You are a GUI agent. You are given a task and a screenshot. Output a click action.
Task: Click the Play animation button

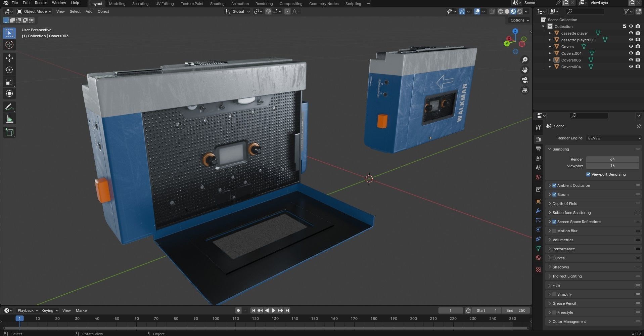(x=273, y=310)
